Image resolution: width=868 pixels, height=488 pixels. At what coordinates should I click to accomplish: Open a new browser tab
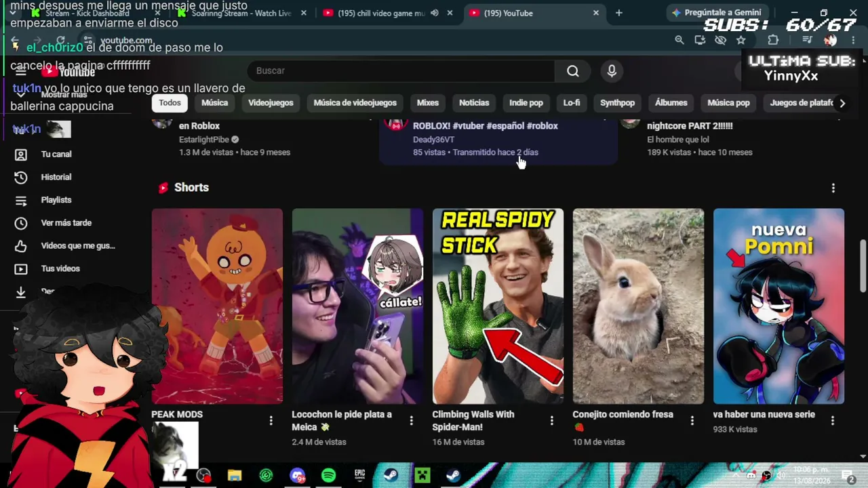pyautogui.click(x=618, y=13)
